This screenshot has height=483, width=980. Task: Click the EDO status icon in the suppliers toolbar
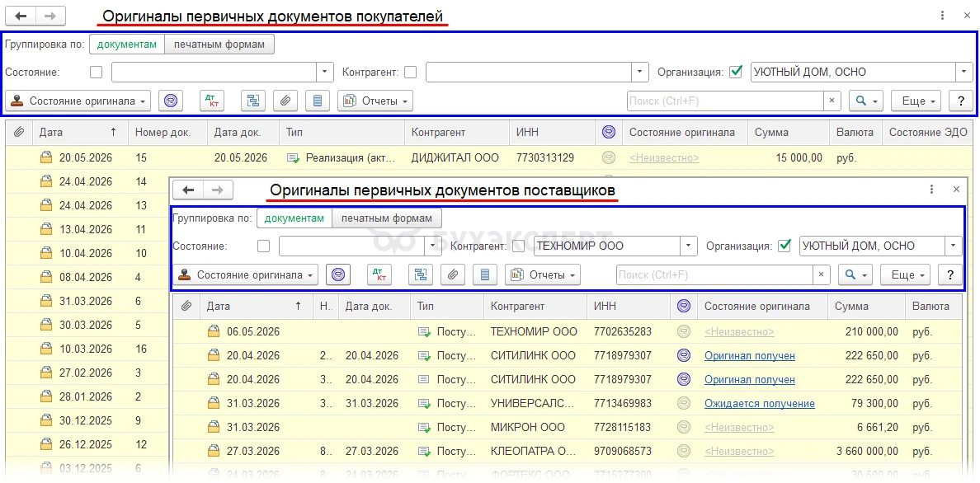(x=338, y=274)
